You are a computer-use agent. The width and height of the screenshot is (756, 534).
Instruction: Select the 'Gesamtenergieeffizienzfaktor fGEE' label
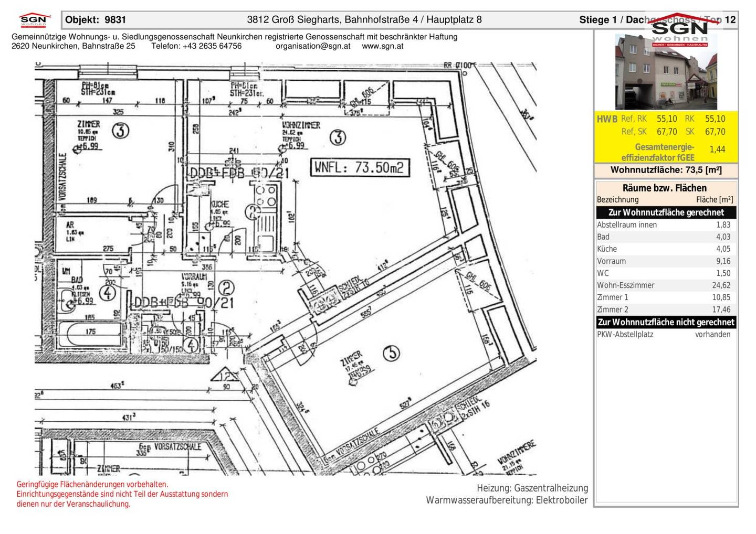click(658, 152)
